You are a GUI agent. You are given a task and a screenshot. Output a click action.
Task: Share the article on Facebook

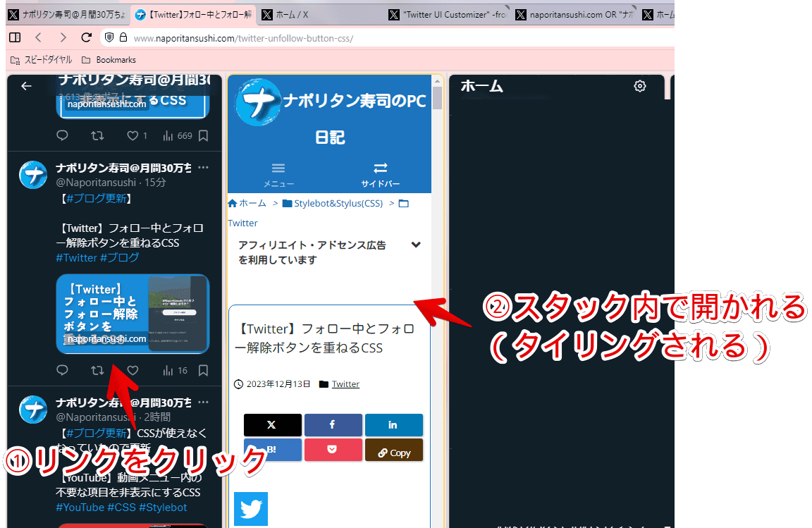[333, 425]
